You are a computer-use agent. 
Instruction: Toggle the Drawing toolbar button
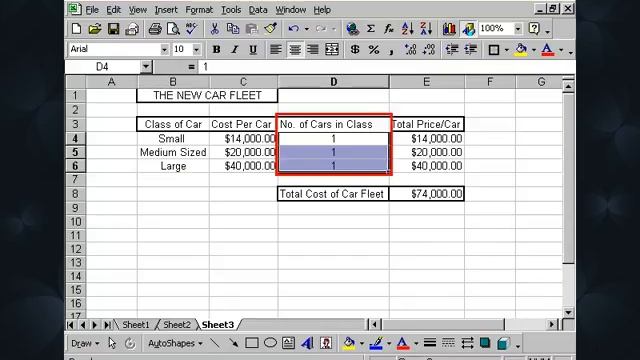(x=468, y=29)
